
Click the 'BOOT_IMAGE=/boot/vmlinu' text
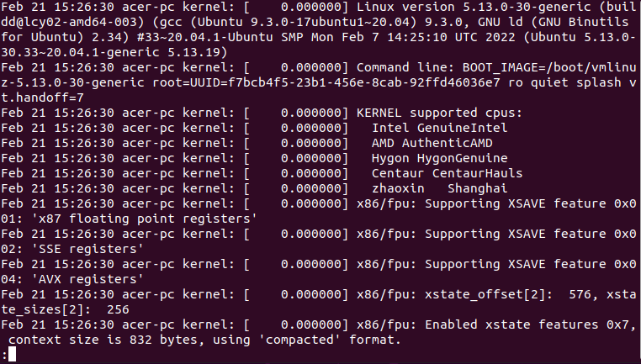549,67
